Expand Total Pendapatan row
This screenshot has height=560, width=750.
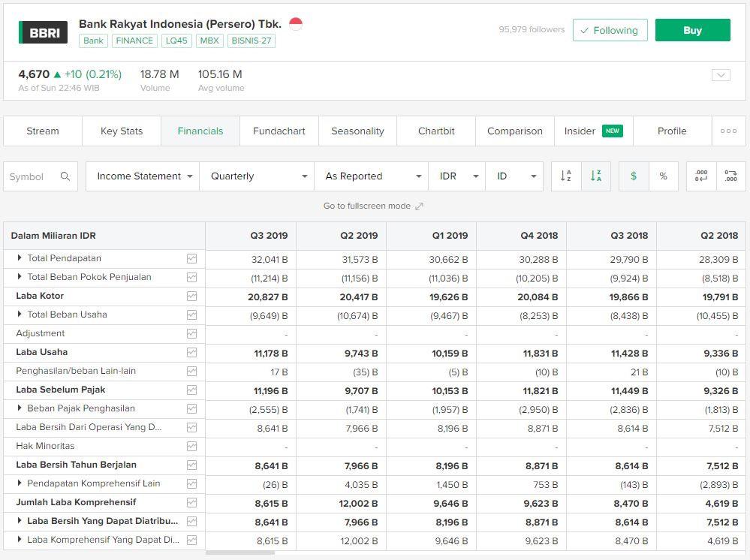(19, 257)
